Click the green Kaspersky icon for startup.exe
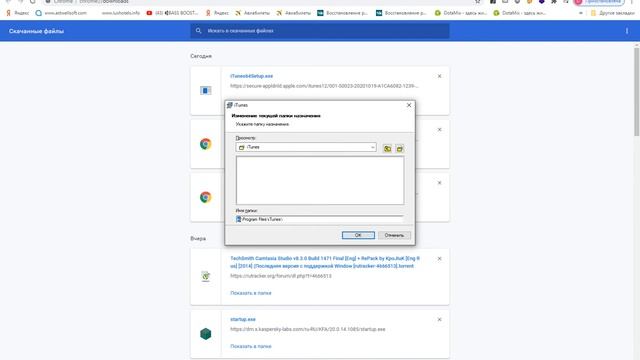This screenshot has width=640, height=360. 205,334
